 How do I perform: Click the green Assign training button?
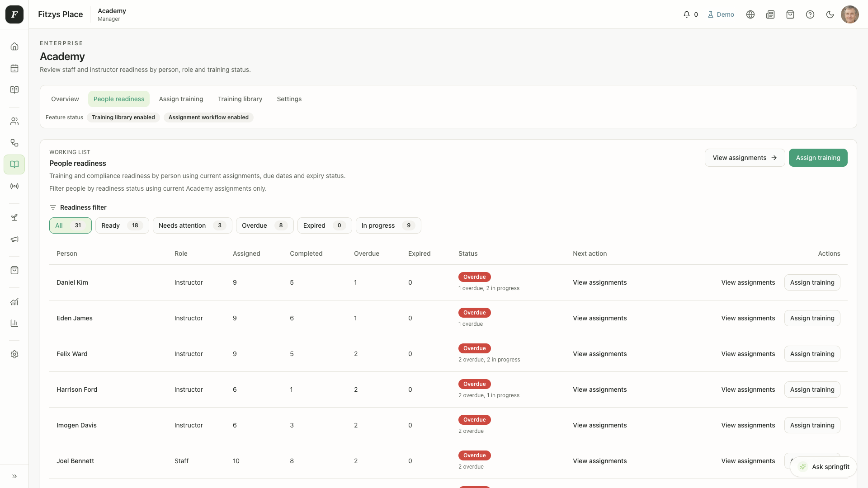tap(818, 158)
